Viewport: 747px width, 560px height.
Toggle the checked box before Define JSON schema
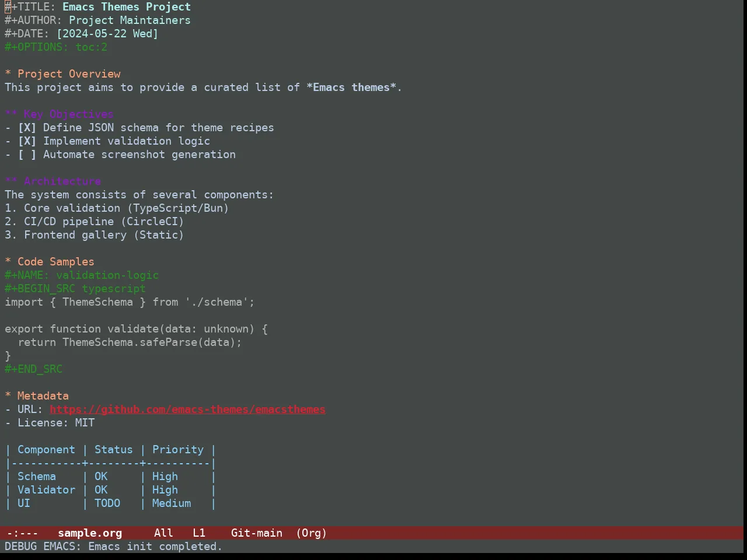pyautogui.click(x=27, y=128)
